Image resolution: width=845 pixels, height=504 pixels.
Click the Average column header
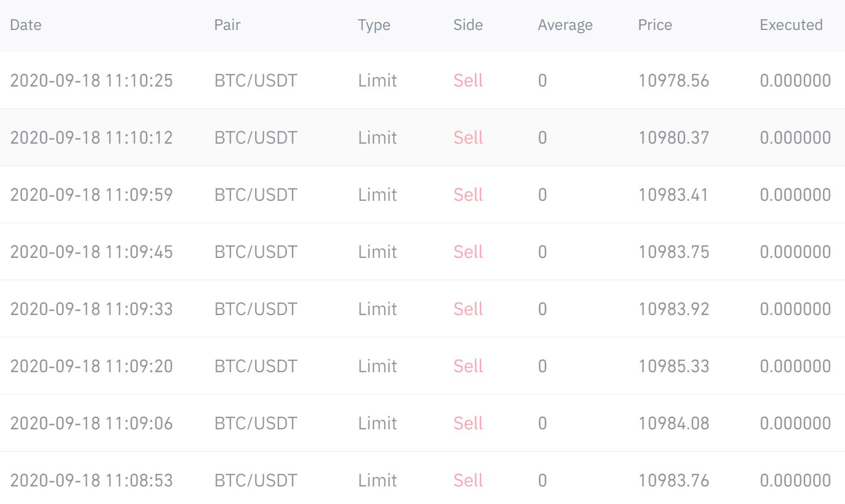(x=565, y=25)
